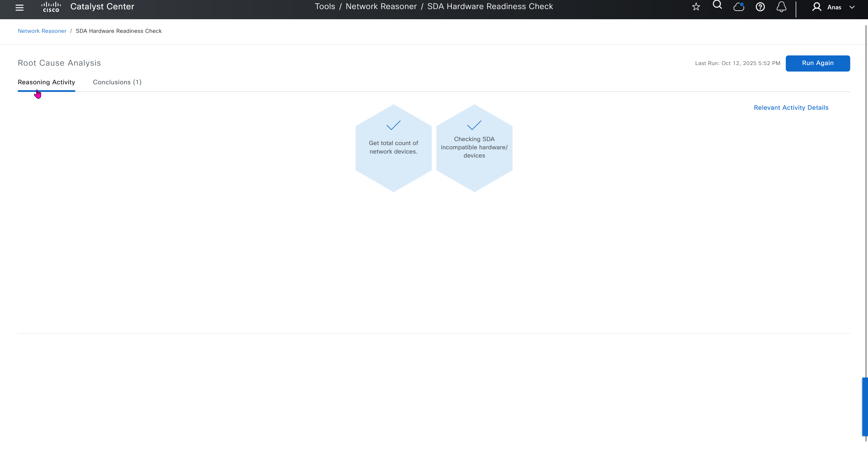Viewport: 868px width, 468px height.
Task: Expand the Anas user dropdown chevron
Action: 852,7
